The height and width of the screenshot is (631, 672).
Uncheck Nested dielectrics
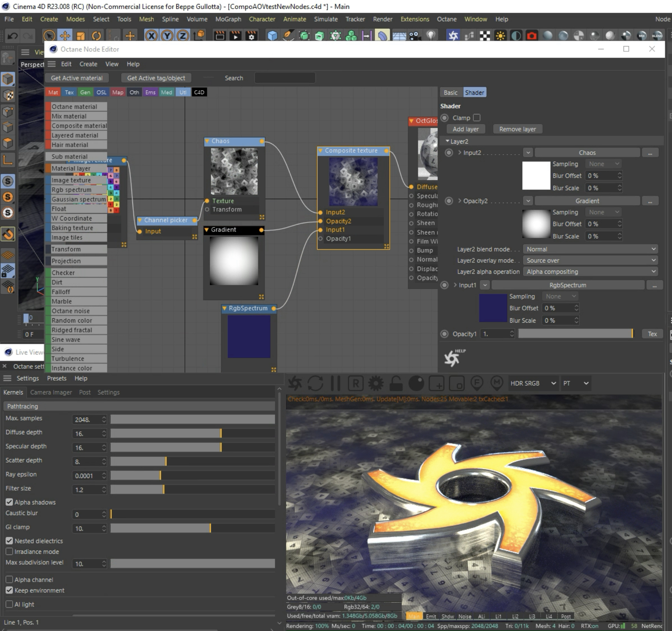(9, 541)
